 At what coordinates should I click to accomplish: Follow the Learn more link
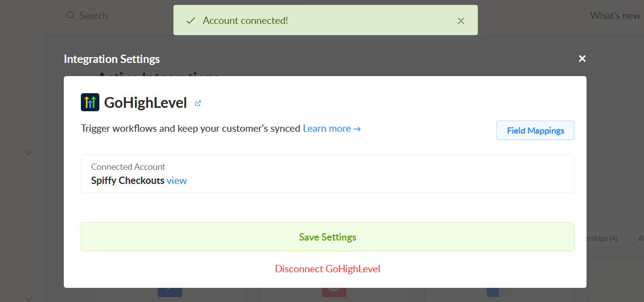(332, 128)
